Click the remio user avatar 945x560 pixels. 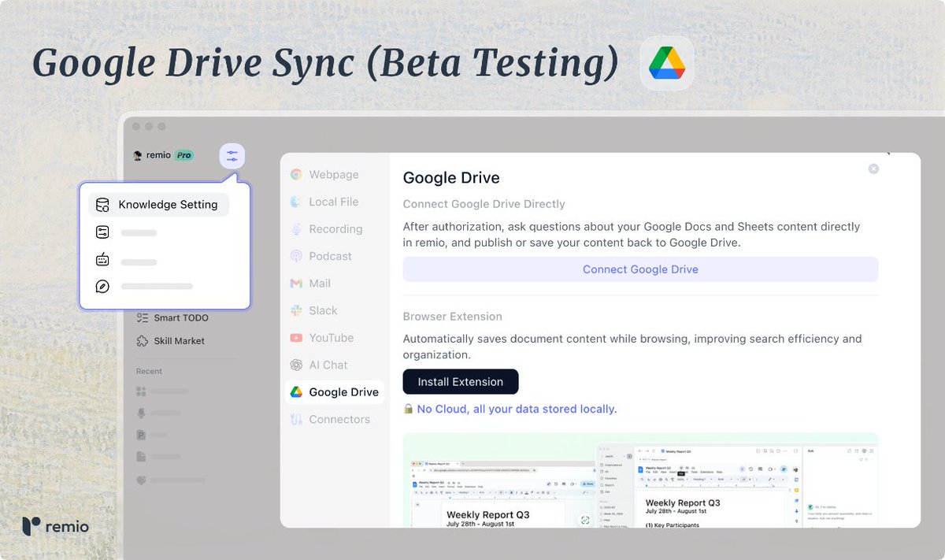coord(138,155)
